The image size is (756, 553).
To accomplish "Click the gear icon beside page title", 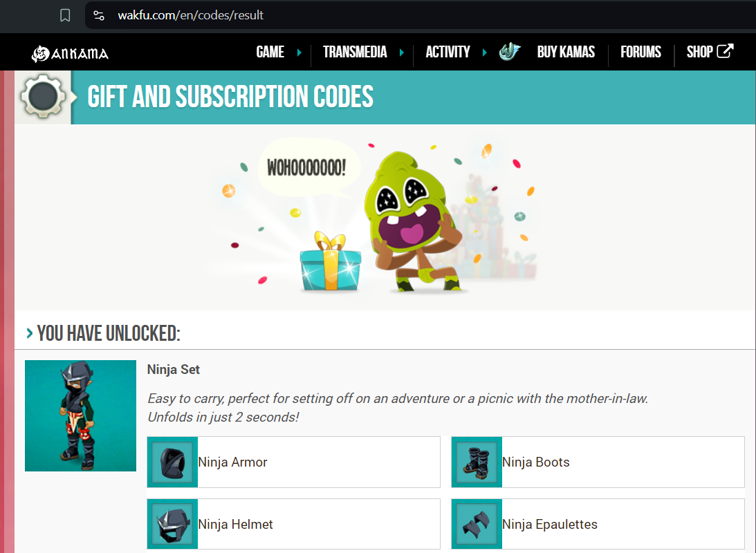I will tap(43, 97).
